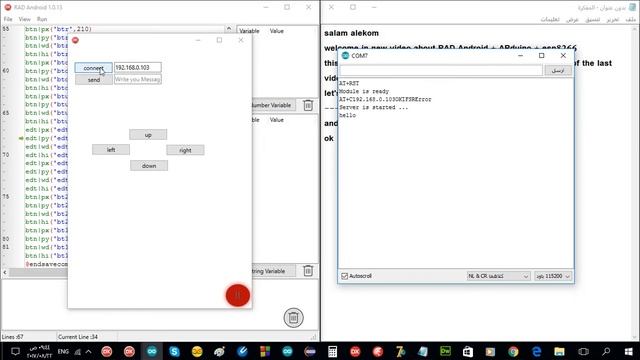Open Skype from the taskbar
Viewport: 640px width, 360px height.
(174, 351)
